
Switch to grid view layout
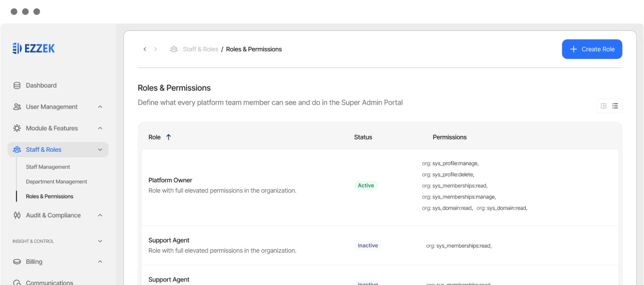point(603,106)
